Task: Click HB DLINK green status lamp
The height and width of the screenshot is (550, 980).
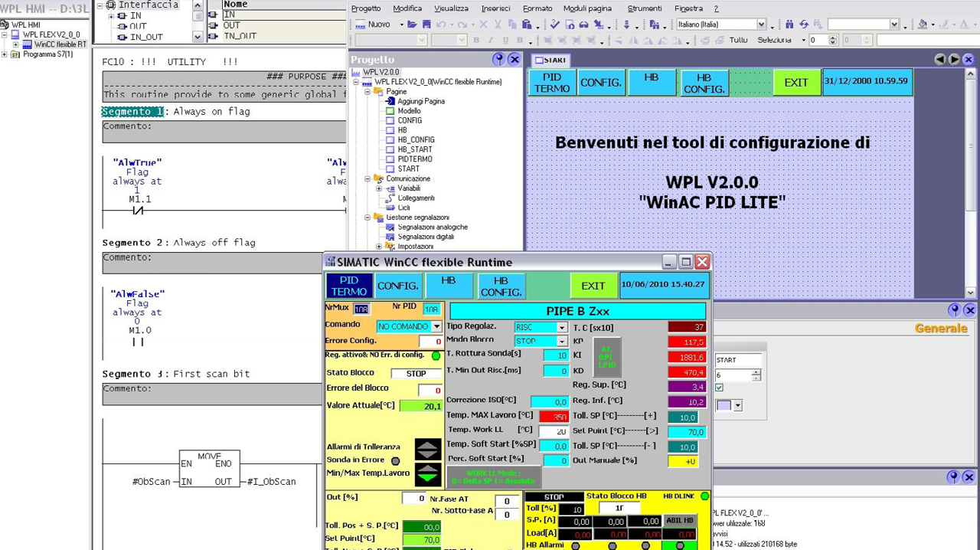Action: (x=705, y=496)
